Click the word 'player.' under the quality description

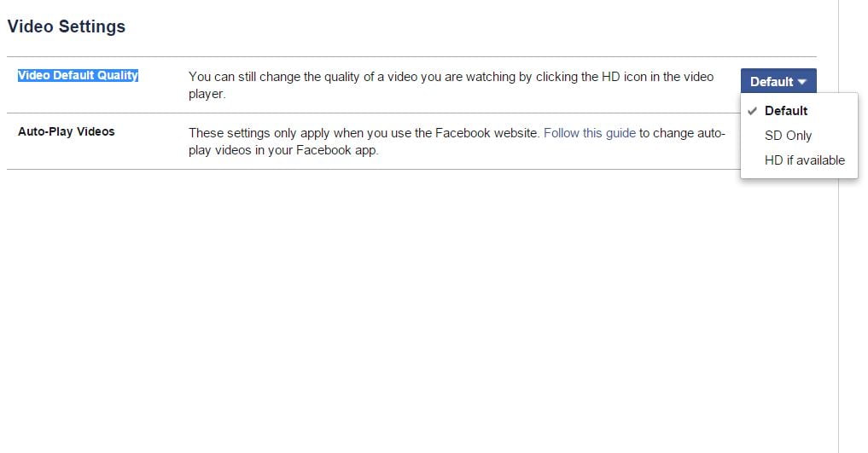pyautogui.click(x=207, y=94)
